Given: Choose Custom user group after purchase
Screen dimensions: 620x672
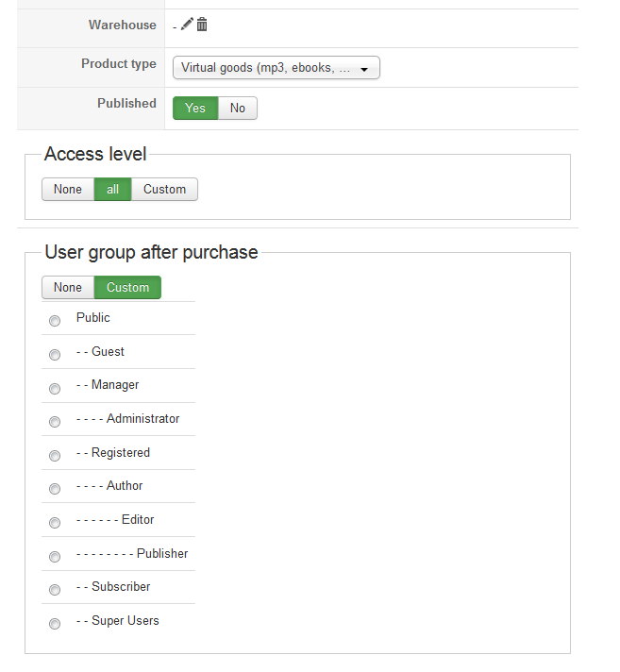Looking at the screenshot, I should point(127,288).
